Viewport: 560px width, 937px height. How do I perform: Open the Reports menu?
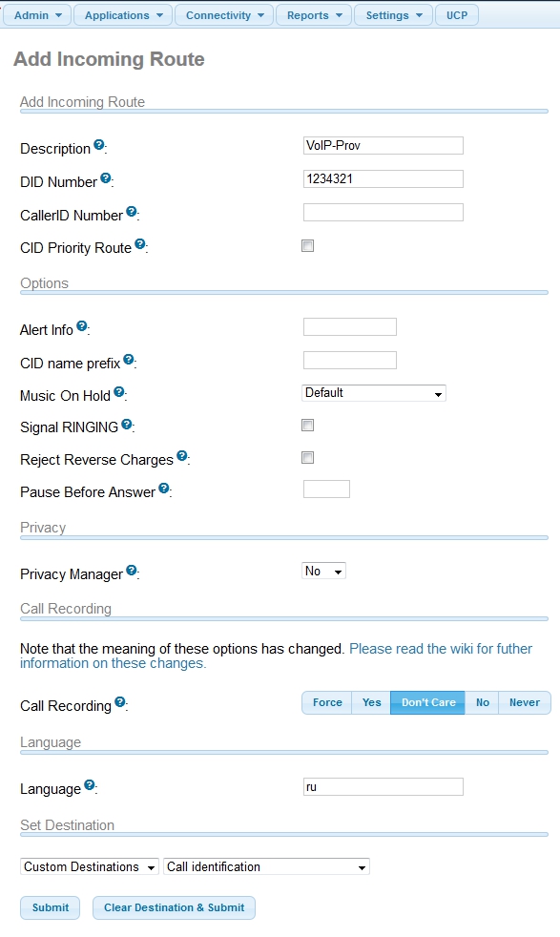[x=315, y=15]
